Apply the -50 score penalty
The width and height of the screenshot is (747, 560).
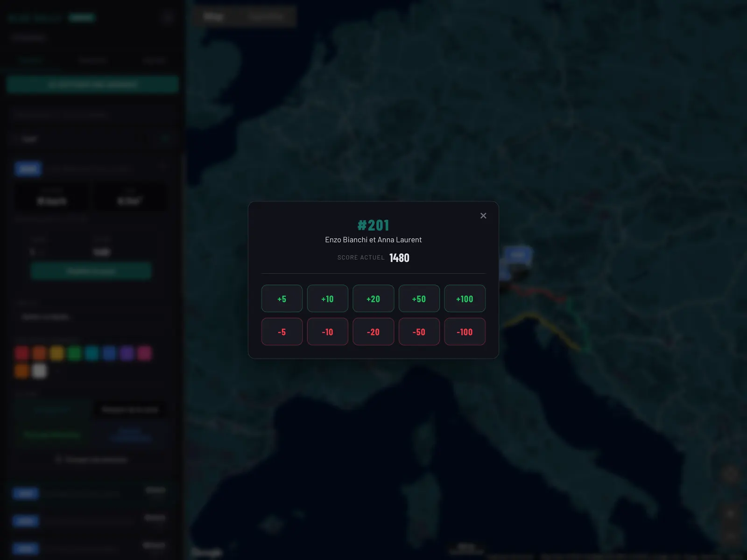click(419, 332)
